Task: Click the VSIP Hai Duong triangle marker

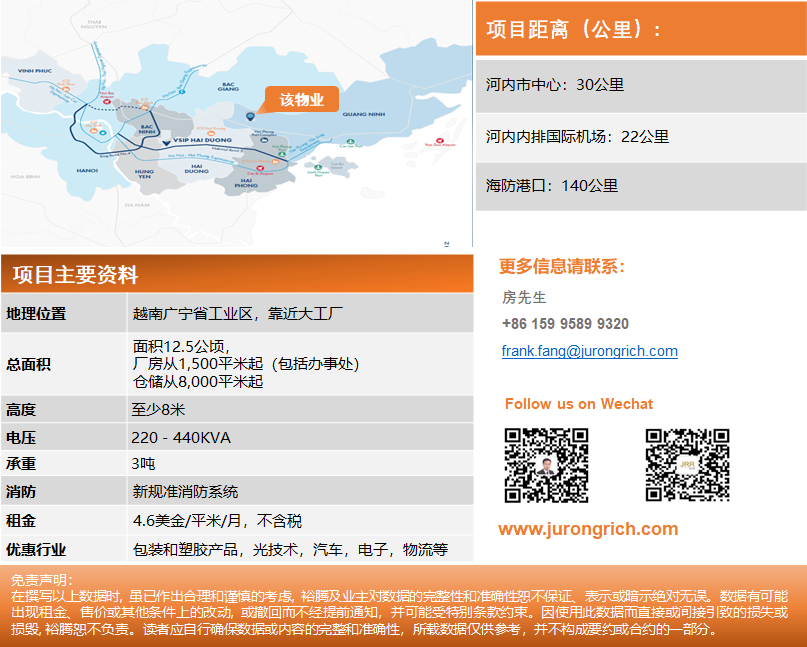Action: click(166, 142)
